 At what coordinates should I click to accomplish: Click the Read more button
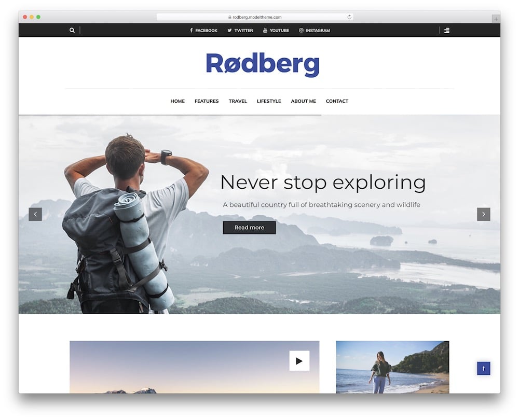coord(249,228)
